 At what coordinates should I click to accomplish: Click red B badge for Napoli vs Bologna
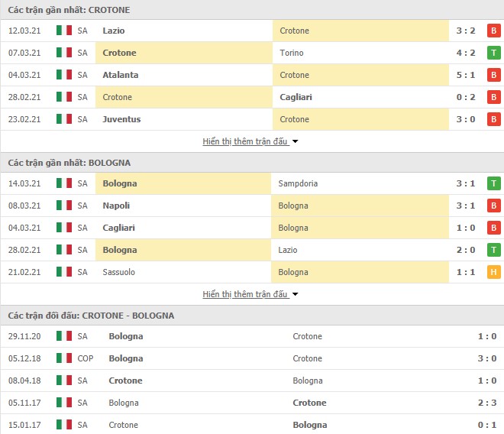tap(494, 206)
